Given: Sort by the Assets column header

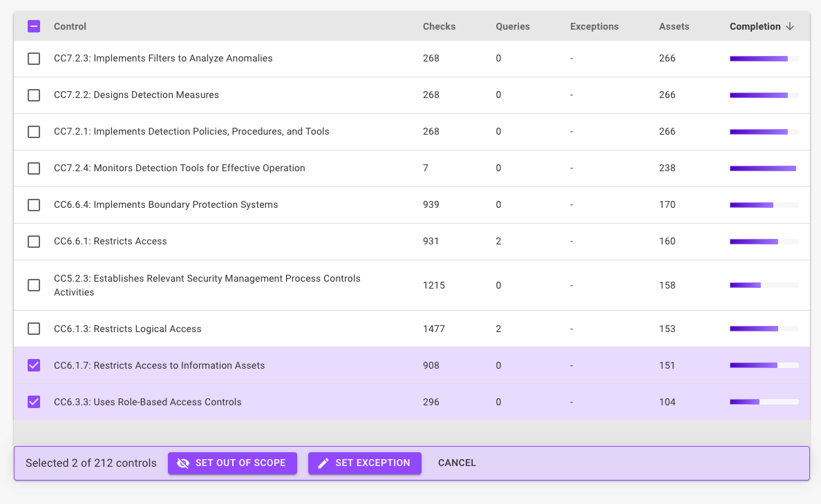Looking at the screenshot, I should click(674, 26).
